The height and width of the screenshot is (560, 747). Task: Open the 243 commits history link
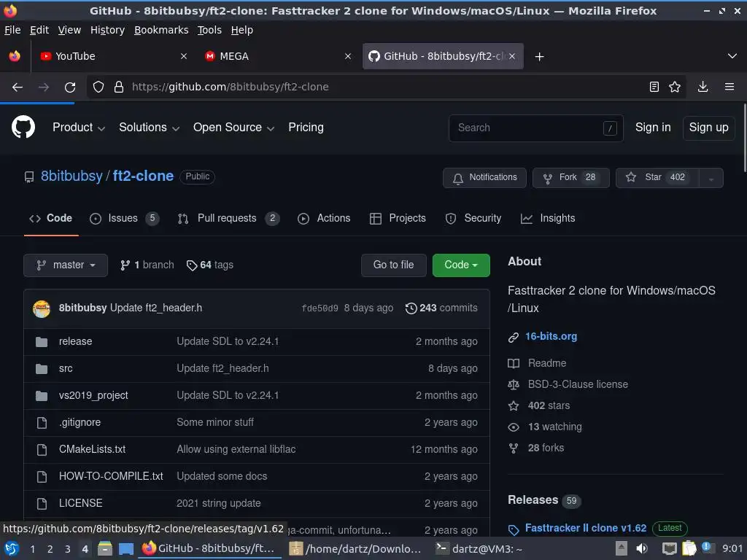pyautogui.click(x=441, y=308)
